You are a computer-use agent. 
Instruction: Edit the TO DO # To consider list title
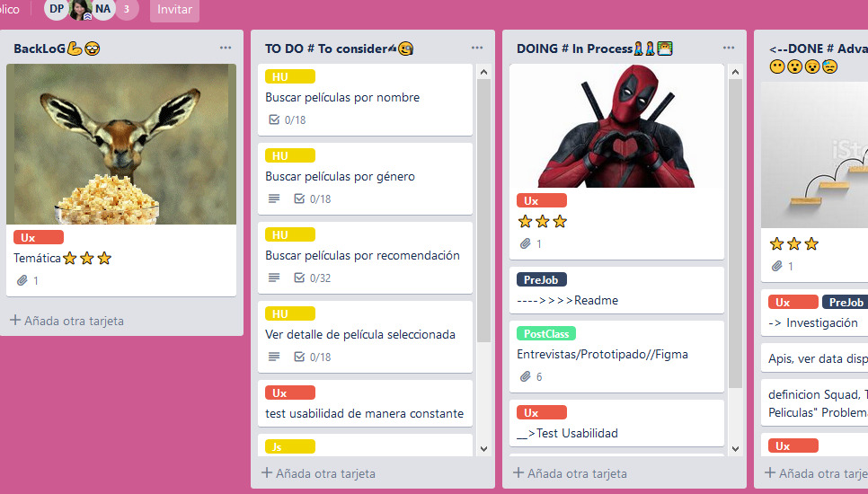(x=339, y=49)
